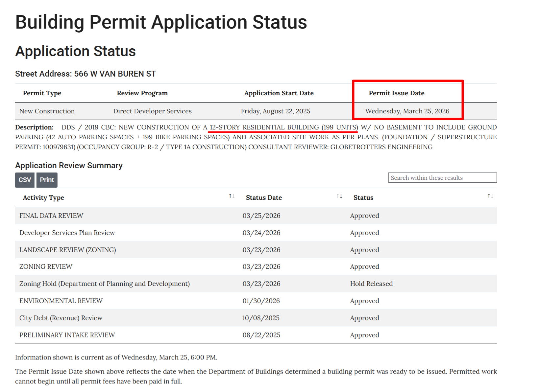Click the New Construction permit type cell

coord(47,111)
